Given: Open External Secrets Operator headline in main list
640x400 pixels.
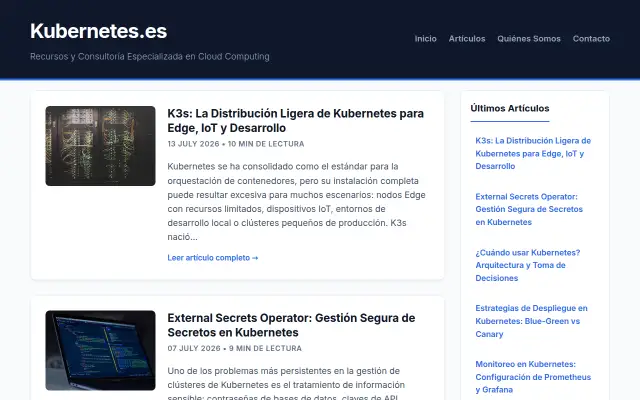Looking at the screenshot, I should [x=291, y=325].
